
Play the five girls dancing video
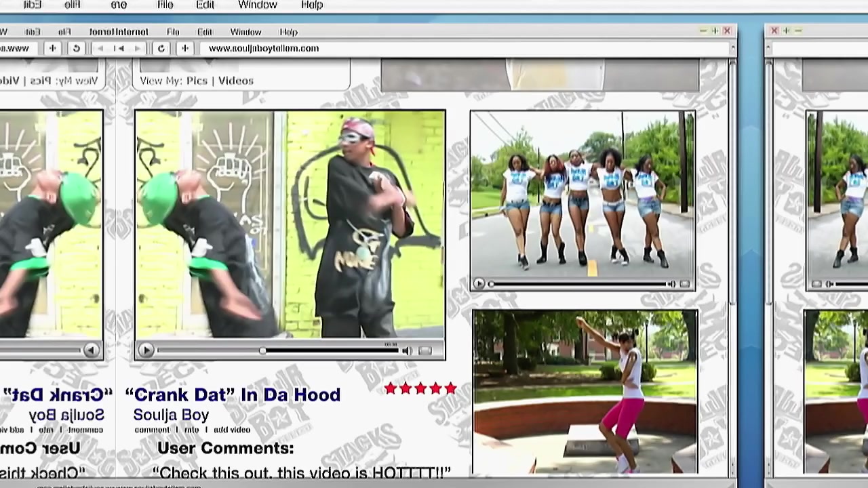(479, 284)
